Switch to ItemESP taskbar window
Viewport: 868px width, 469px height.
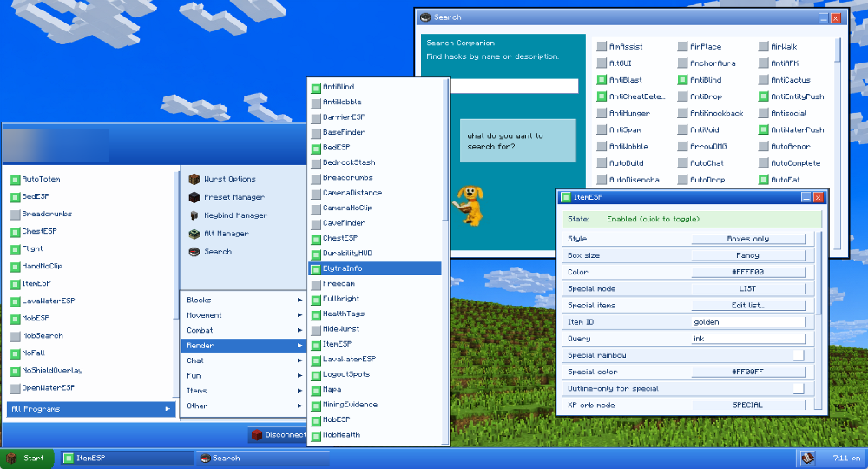pos(127,459)
